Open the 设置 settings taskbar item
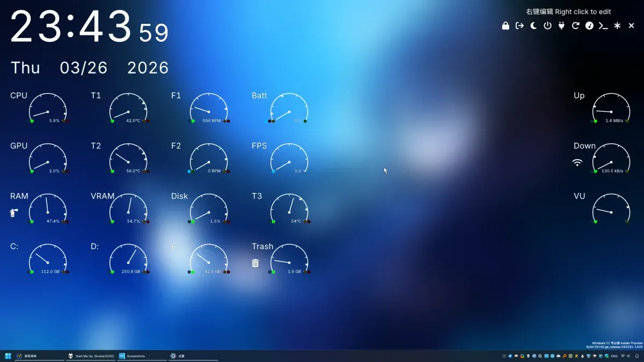Screen dimensions: 644x362 [x=193, y=356]
